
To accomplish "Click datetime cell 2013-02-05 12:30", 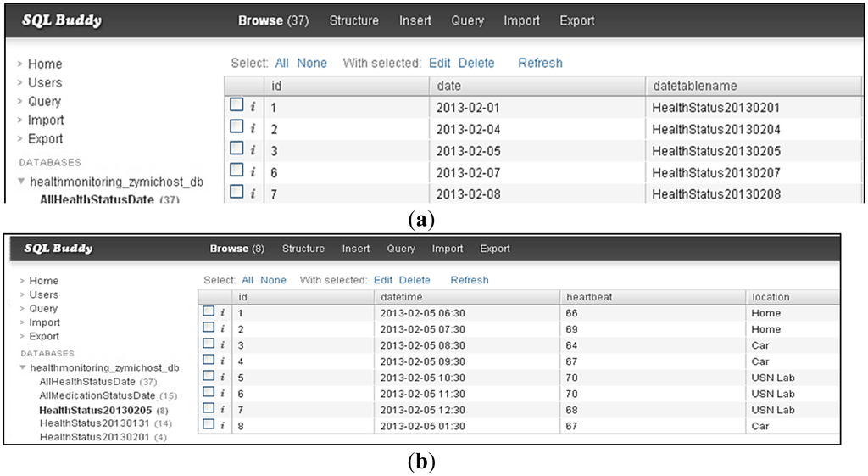I will click(422, 410).
